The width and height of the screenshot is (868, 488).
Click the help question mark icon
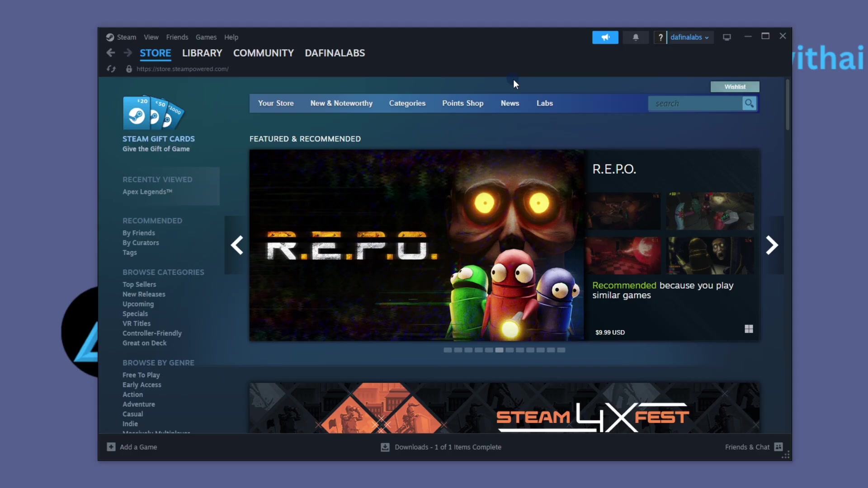coord(661,37)
